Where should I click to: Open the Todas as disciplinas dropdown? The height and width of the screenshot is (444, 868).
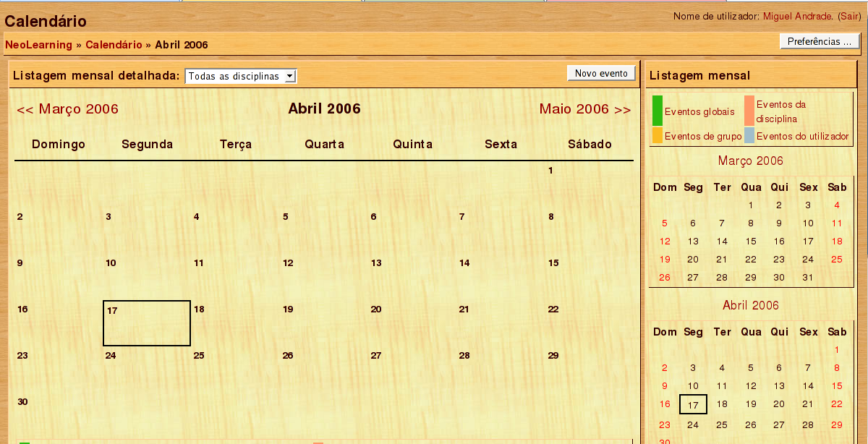[241, 77]
